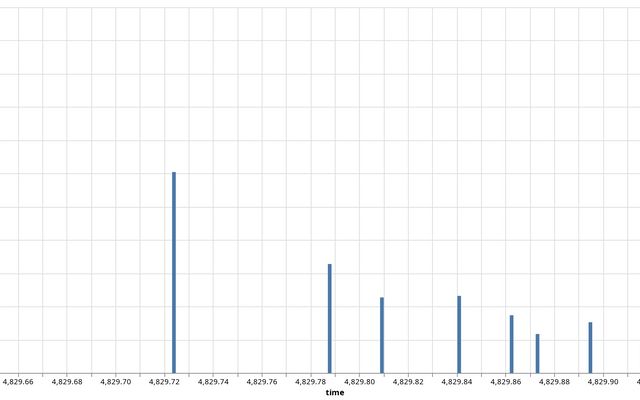Click the 4,829.78 axis tick label
640x400 pixels.
tap(311, 381)
